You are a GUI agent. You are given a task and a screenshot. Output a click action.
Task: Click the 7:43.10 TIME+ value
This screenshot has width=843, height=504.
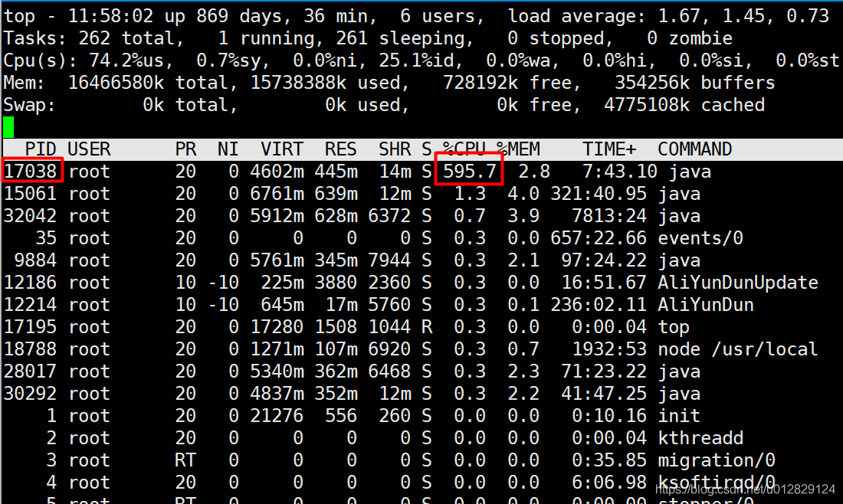(x=620, y=172)
